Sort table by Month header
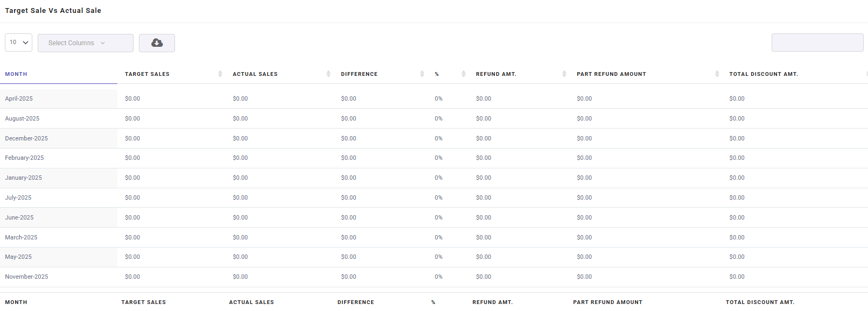Viewport: 868px width, 311px height. pyautogui.click(x=16, y=74)
